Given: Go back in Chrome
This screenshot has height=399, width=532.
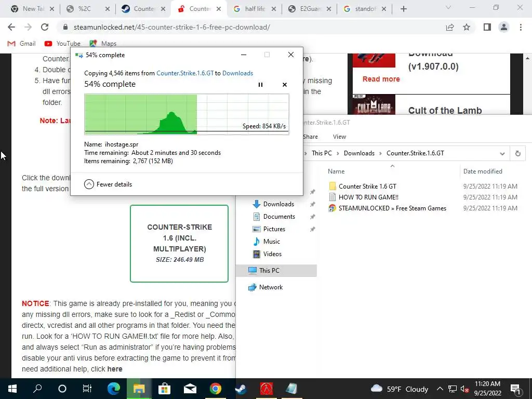Looking at the screenshot, I should [11, 27].
